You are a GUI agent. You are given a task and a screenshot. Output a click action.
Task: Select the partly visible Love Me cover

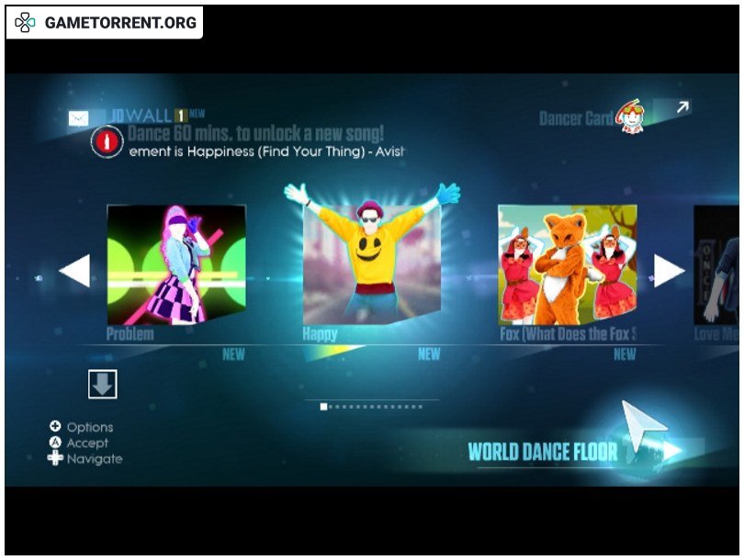(716, 265)
